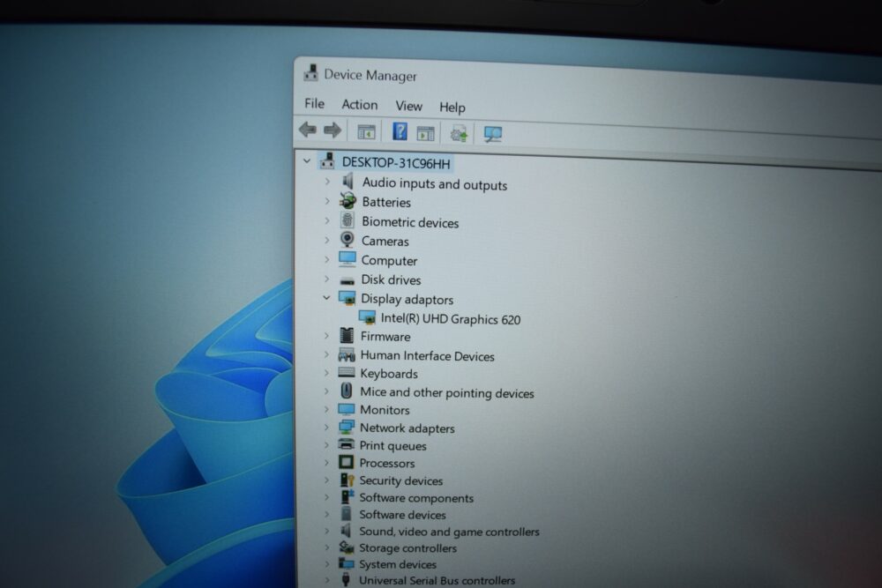Click the blue Help question mark icon
Screen dimensions: 882x588
coord(400,131)
